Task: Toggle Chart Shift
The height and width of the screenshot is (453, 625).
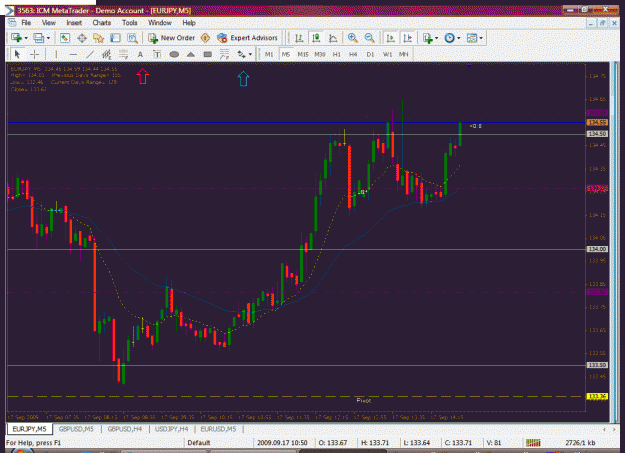Action: click(x=408, y=38)
